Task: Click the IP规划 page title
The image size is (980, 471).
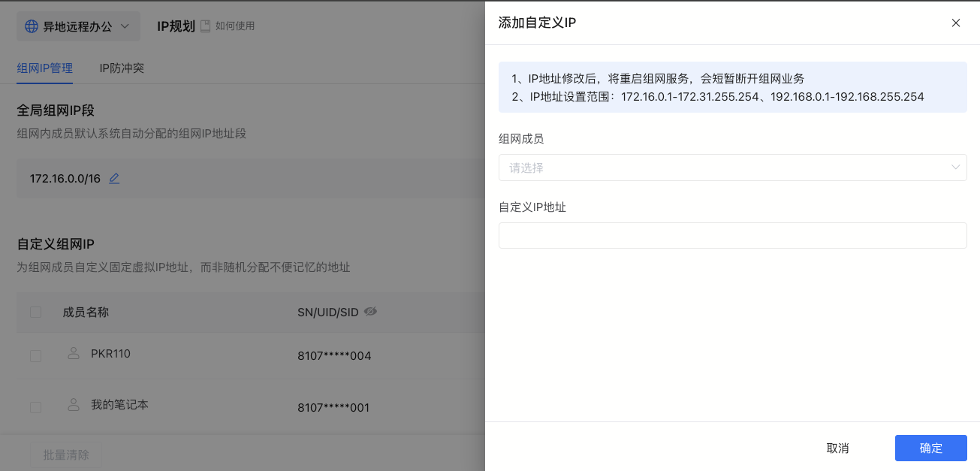Action: click(x=176, y=26)
